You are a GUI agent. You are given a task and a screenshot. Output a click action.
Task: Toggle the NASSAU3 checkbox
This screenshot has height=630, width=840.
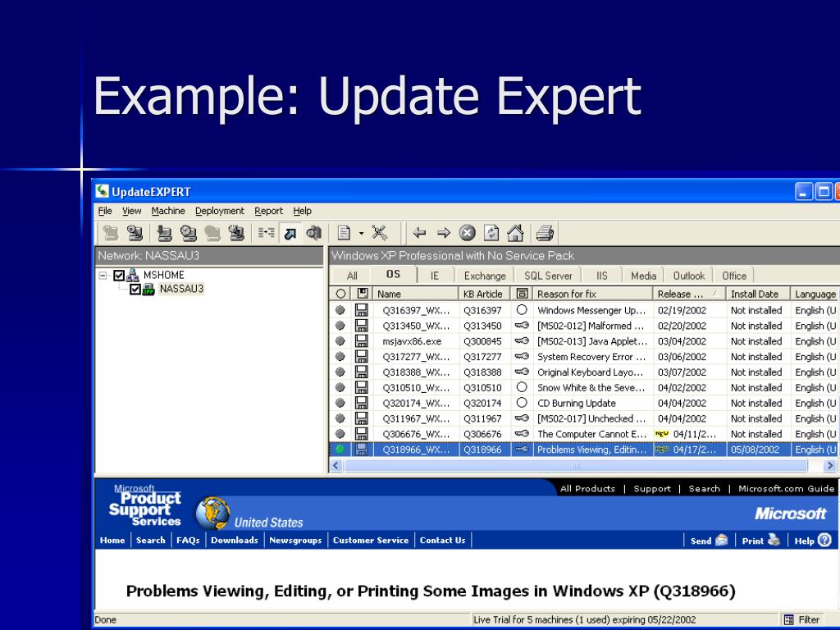point(135,290)
